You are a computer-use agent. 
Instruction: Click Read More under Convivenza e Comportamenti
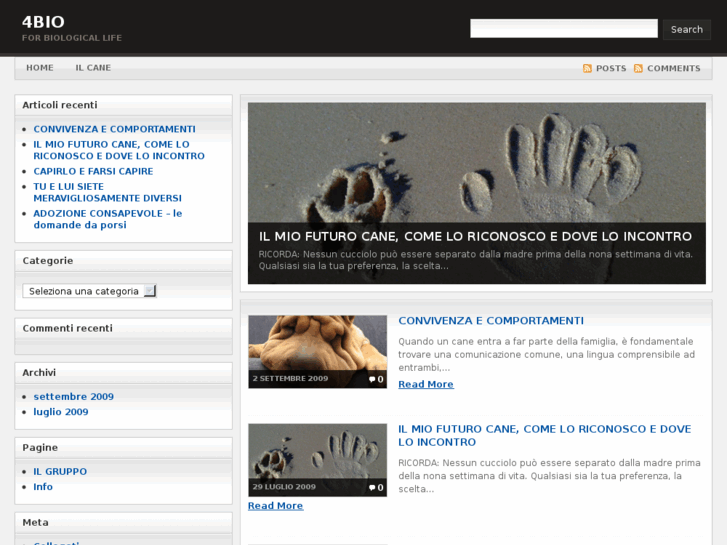pos(425,384)
